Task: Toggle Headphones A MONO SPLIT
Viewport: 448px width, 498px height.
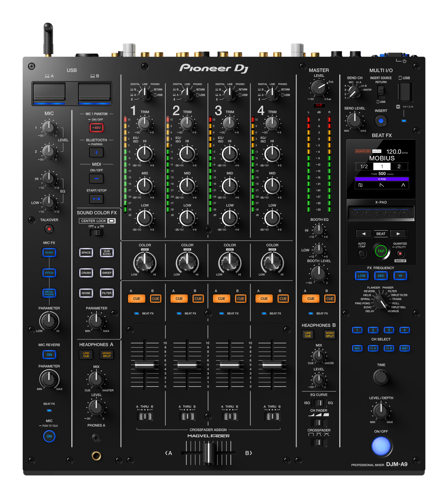Action: [107, 355]
